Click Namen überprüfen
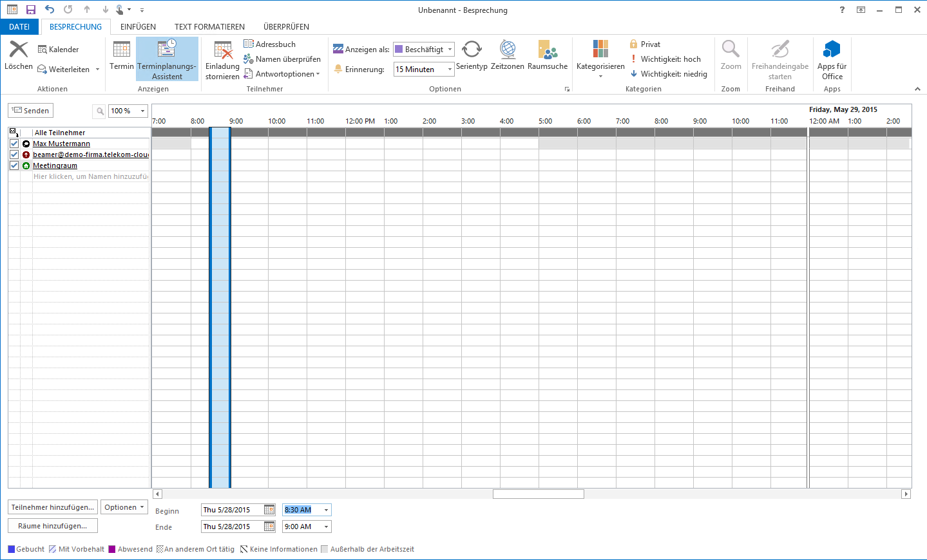The height and width of the screenshot is (560, 927). click(282, 59)
